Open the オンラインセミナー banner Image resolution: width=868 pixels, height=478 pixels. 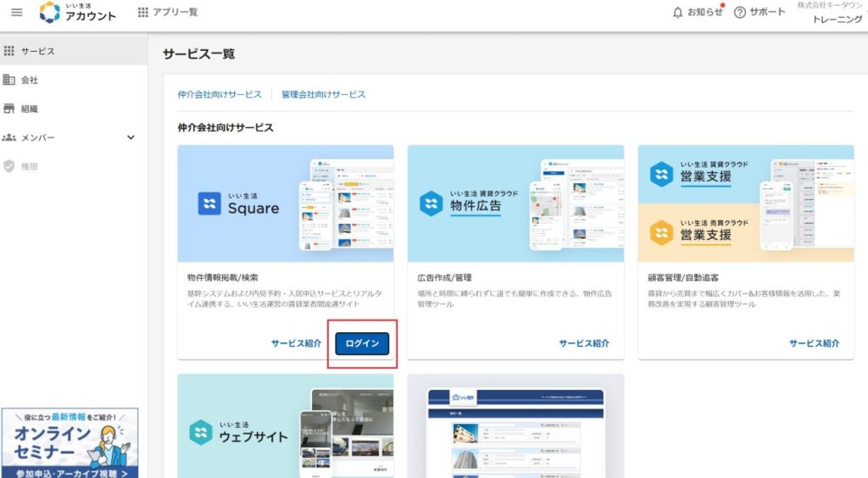(x=70, y=443)
